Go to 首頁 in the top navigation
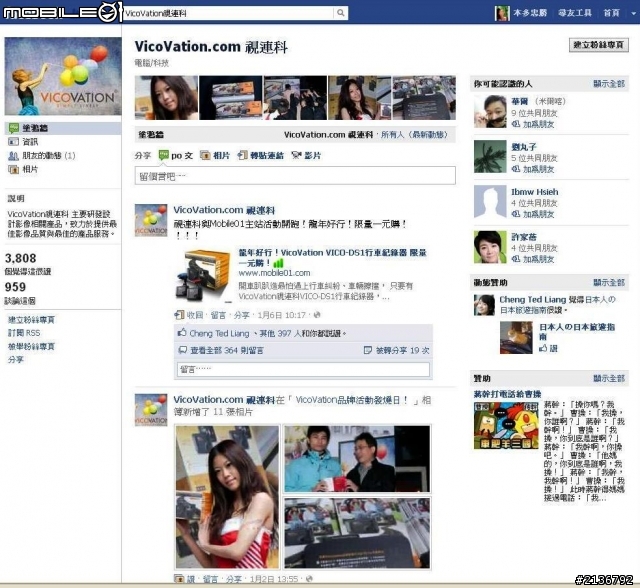Viewport: 640px width, 588px height. point(611,13)
